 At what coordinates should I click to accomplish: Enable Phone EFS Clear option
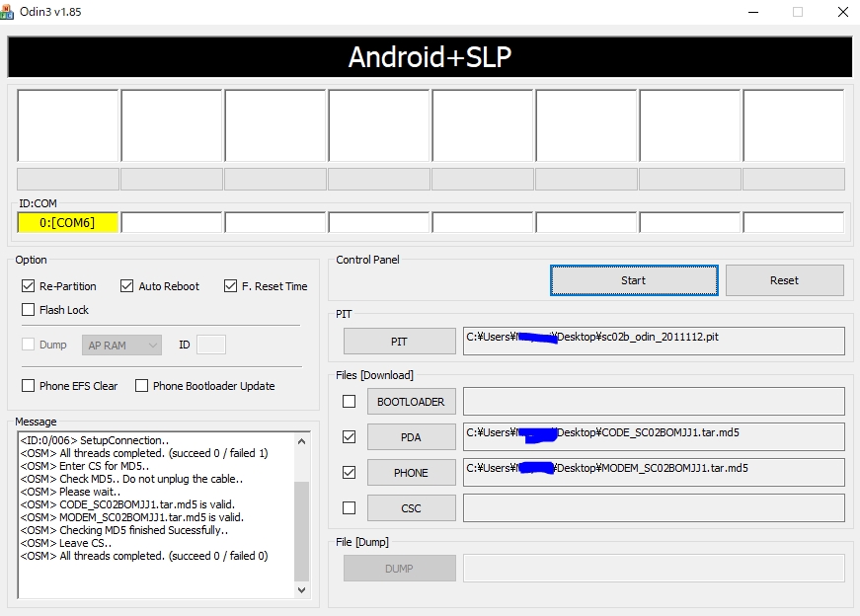(x=28, y=386)
